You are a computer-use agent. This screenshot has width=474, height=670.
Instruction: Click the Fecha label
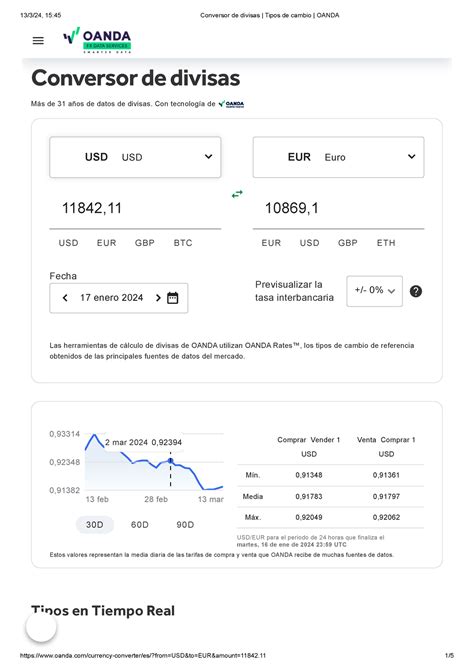click(63, 276)
